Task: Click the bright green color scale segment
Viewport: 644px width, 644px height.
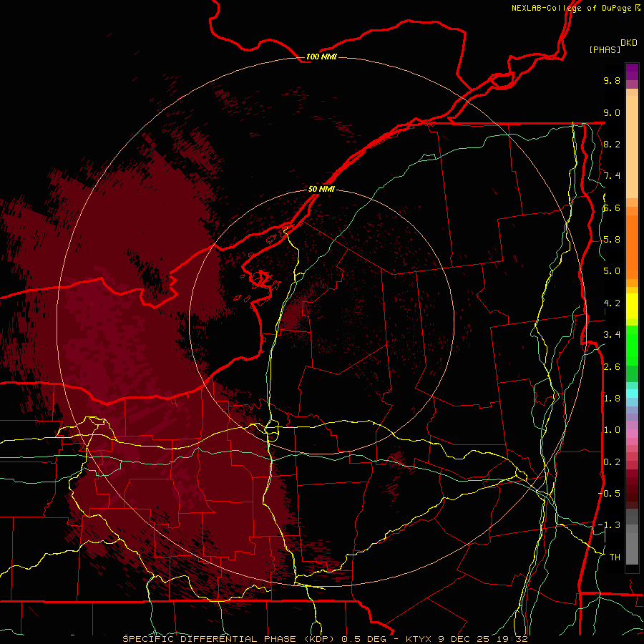Action: (x=632, y=345)
